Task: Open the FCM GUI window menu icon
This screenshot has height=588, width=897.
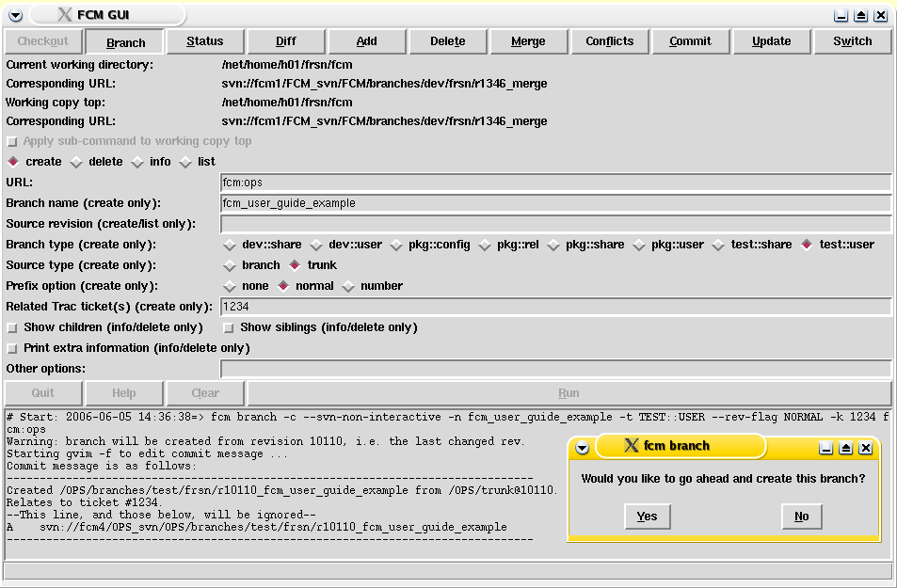Action: [x=15, y=15]
